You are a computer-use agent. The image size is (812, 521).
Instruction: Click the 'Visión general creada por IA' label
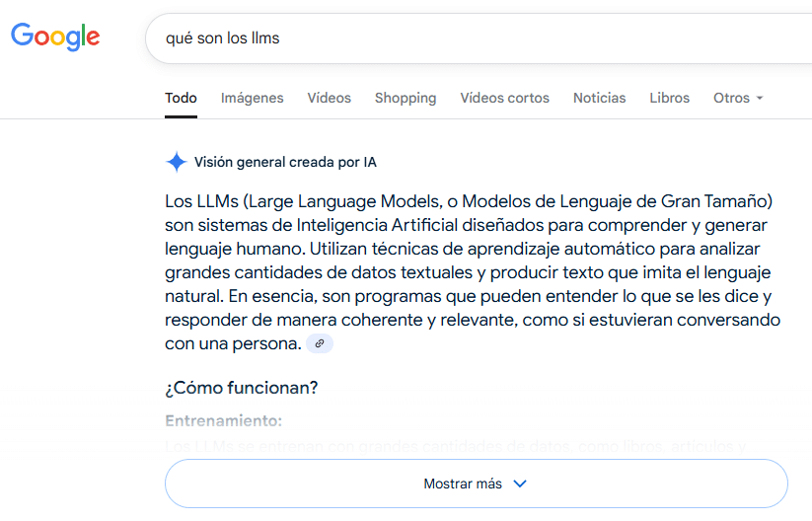tap(285, 162)
